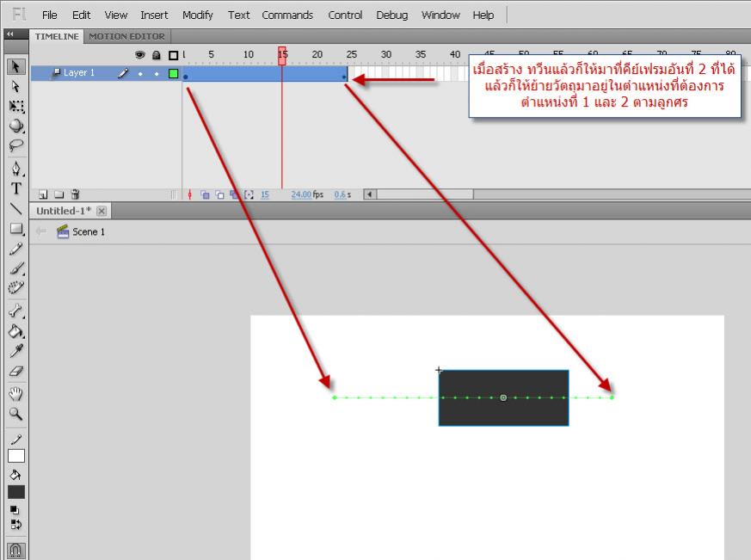Toggle Layer 1 lock dot
This screenshot has width=751, height=560.
(x=157, y=74)
